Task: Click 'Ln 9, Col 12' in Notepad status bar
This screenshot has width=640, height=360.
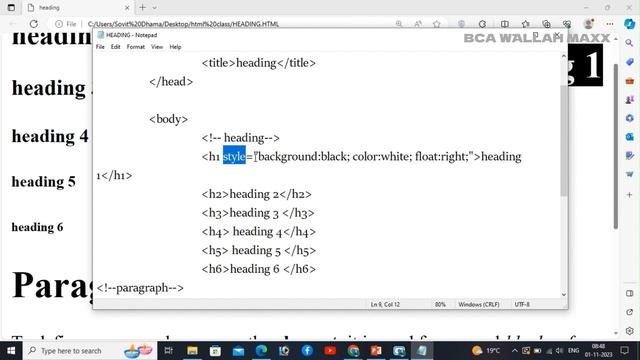Action: pos(385,304)
